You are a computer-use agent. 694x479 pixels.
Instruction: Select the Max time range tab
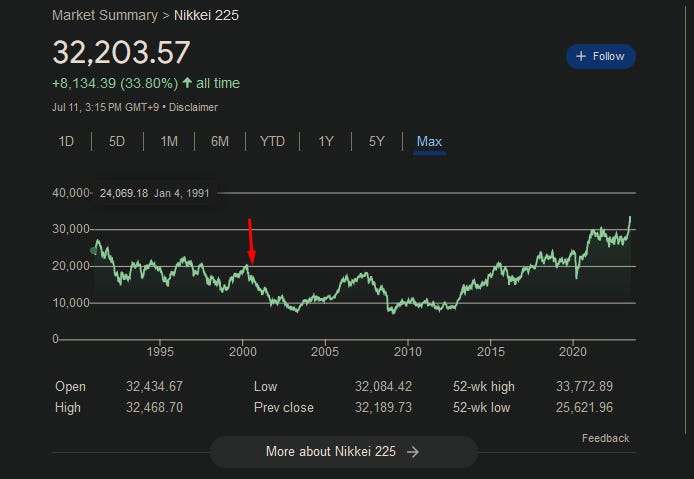pos(429,142)
